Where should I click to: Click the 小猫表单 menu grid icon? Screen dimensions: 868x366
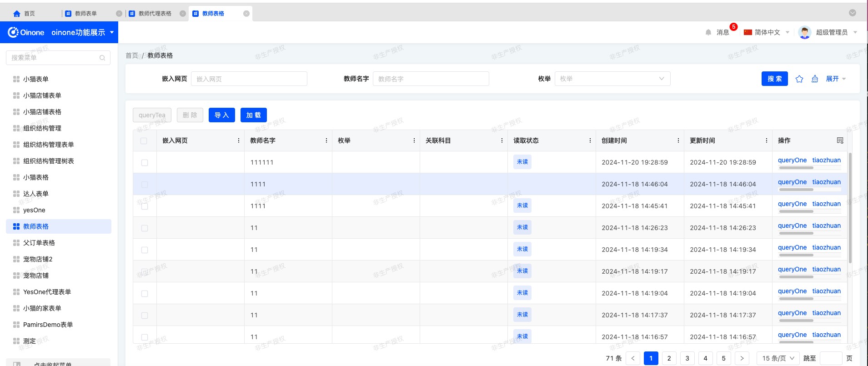point(16,79)
